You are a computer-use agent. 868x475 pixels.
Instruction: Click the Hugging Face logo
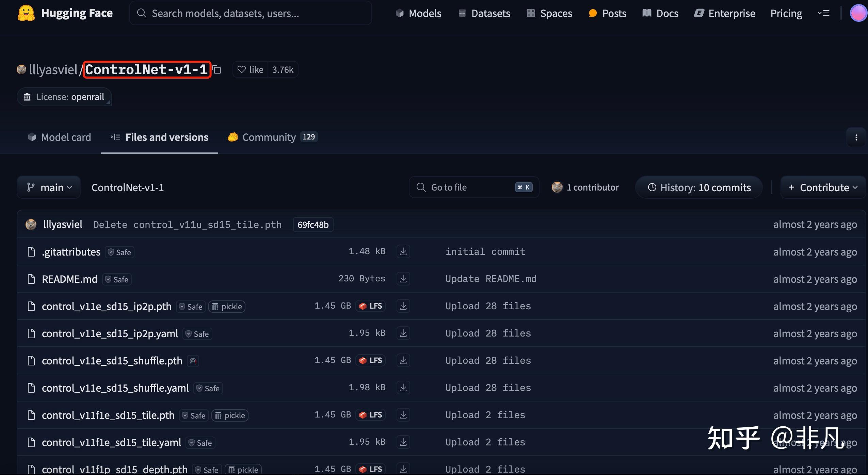pos(26,13)
